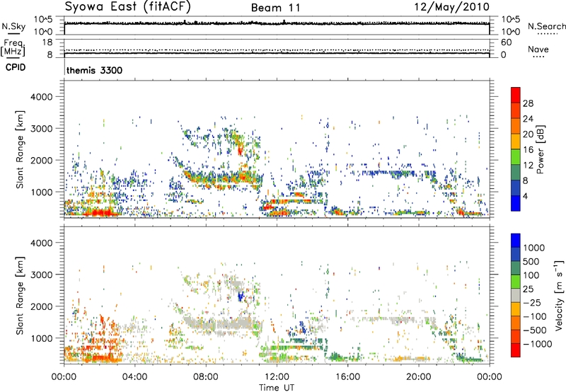Click the "themis 3300" CPID entry
The height and width of the screenshot is (392, 566).
point(94,70)
